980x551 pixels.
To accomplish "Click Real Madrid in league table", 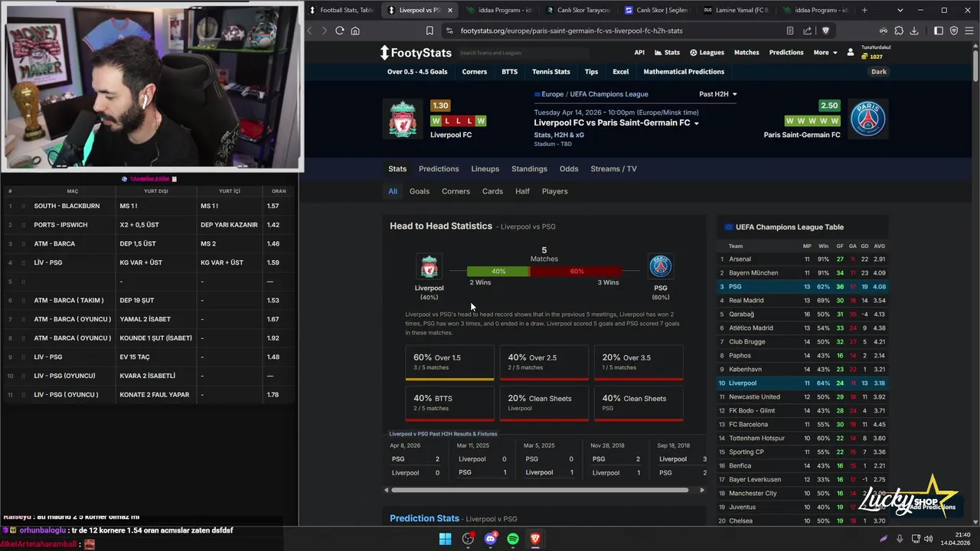I will click(746, 301).
